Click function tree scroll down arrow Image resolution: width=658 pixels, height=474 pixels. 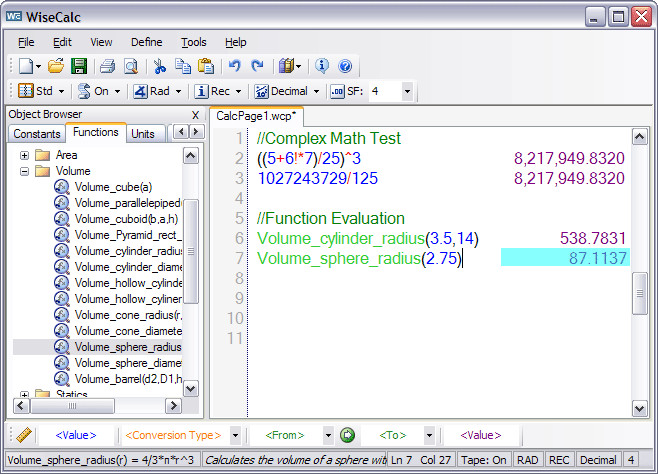click(x=191, y=388)
